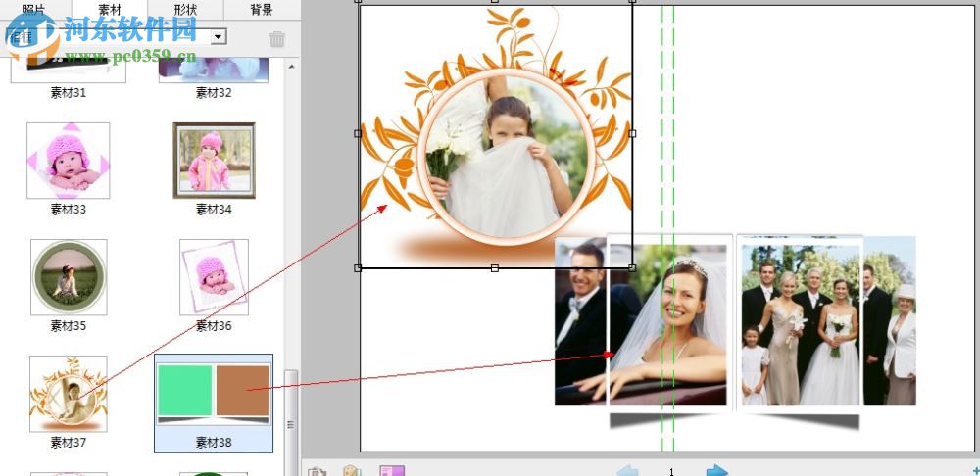980x476 pixels.
Task: Click the bottom-left corner selection handle
Action: (358, 268)
